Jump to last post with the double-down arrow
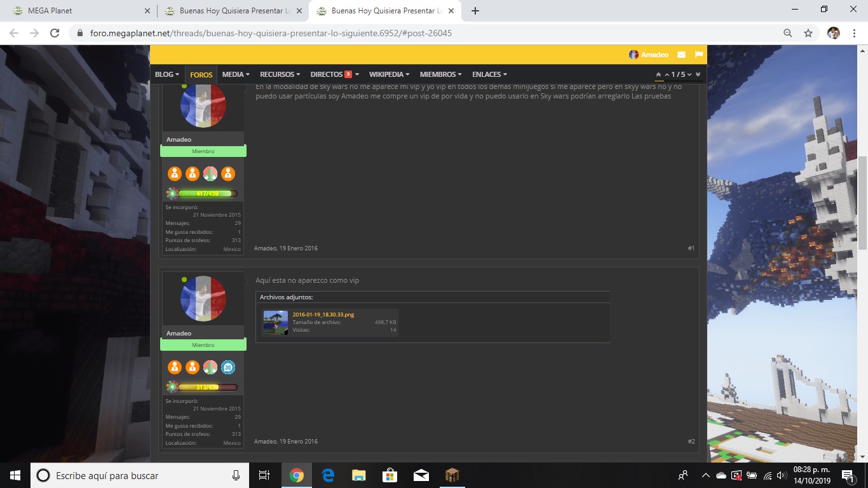The image size is (868, 488). coord(698,74)
